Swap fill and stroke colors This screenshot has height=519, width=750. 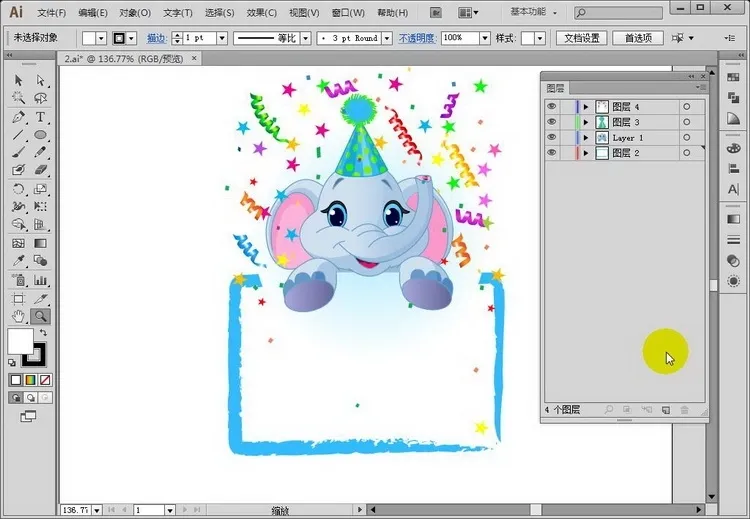(x=43, y=332)
